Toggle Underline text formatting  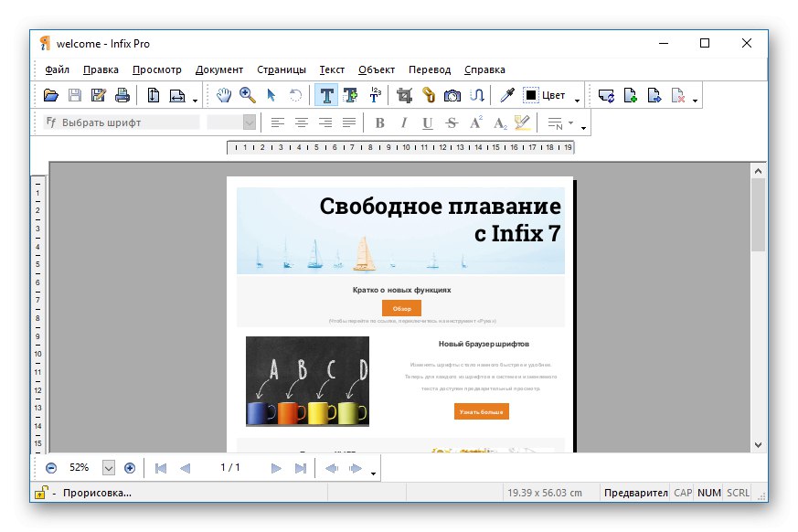pos(427,122)
